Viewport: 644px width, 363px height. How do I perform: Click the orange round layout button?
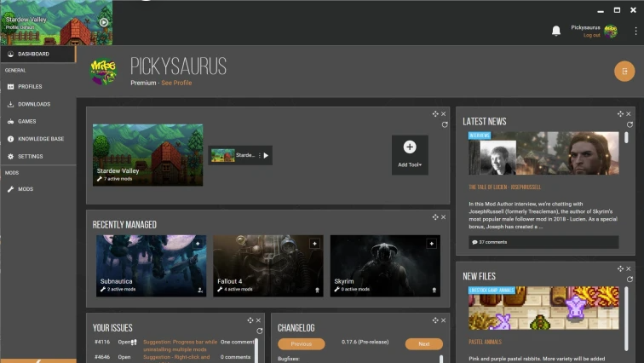point(624,71)
